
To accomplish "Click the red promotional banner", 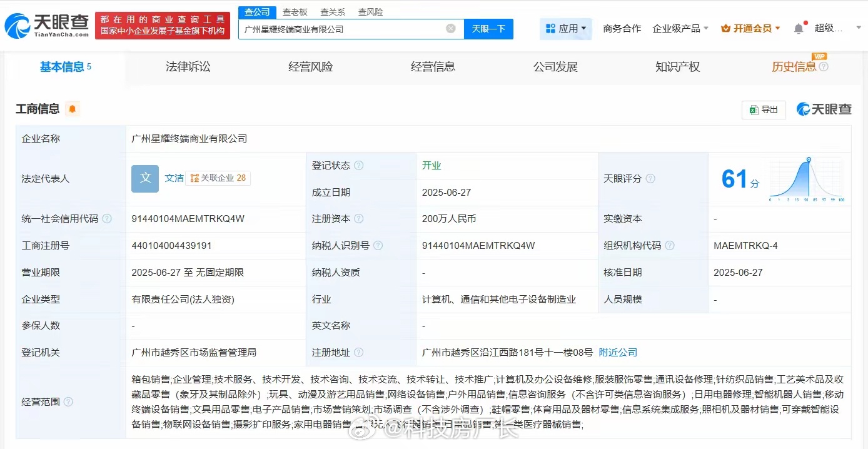I will point(163,26).
